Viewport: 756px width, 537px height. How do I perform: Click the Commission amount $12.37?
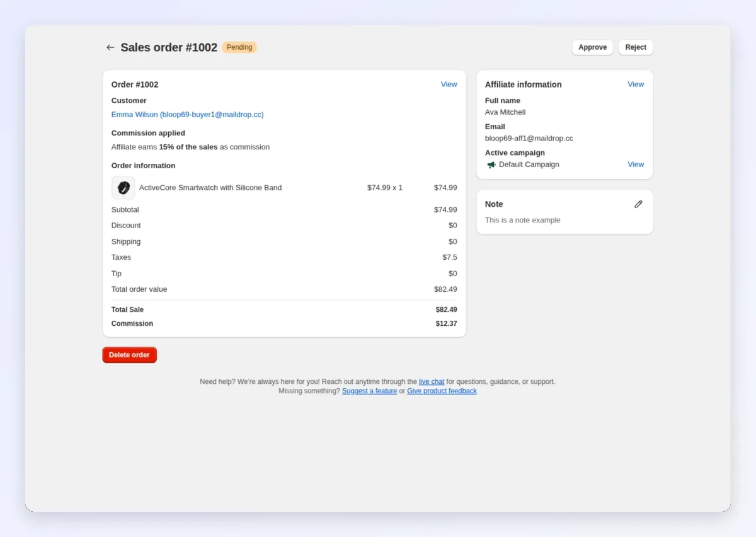[x=447, y=324]
